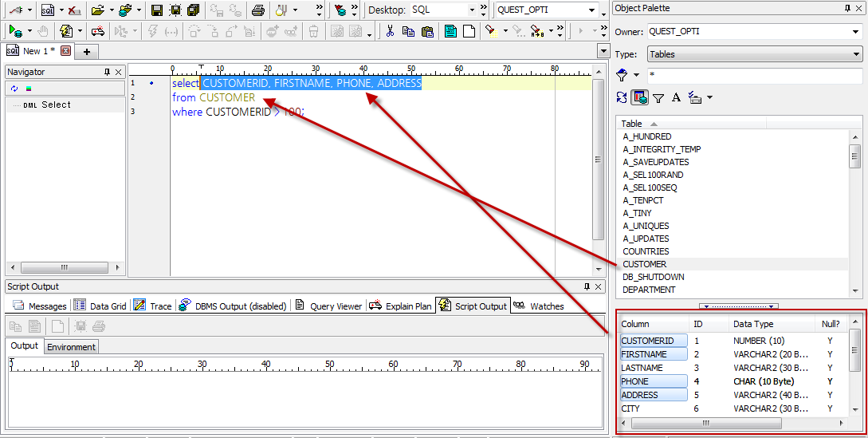
Task: Expand the Type dropdown showing Tables
Action: point(857,54)
